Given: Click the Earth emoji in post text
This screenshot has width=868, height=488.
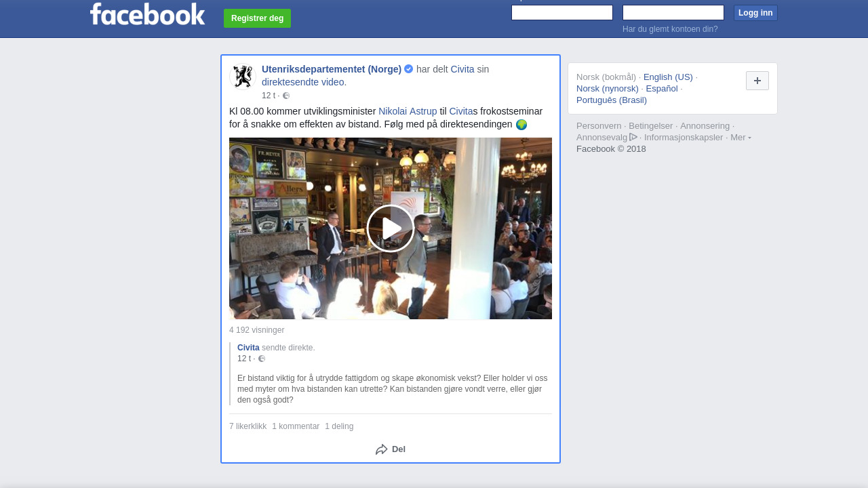Looking at the screenshot, I should (521, 124).
